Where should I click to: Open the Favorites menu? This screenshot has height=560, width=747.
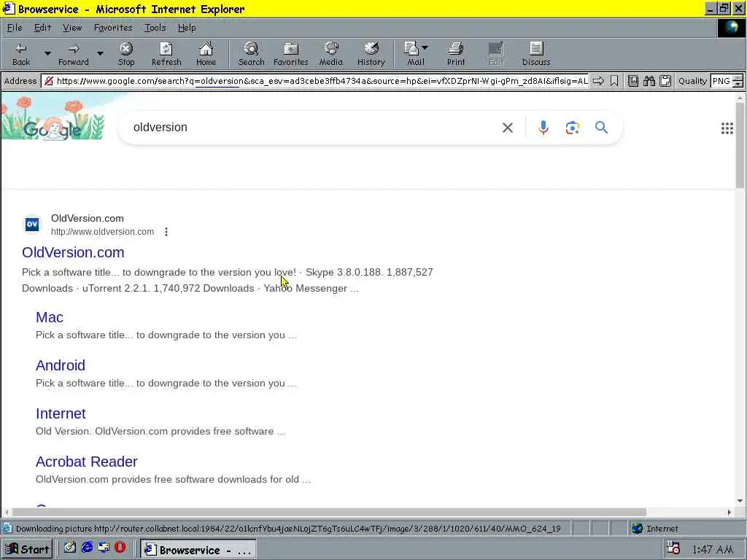coord(113,28)
